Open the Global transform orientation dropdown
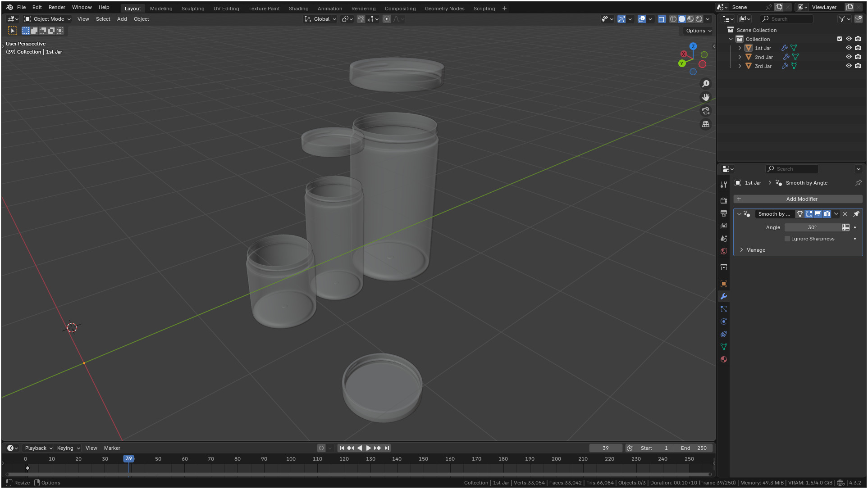This screenshot has width=868, height=489. [x=320, y=19]
